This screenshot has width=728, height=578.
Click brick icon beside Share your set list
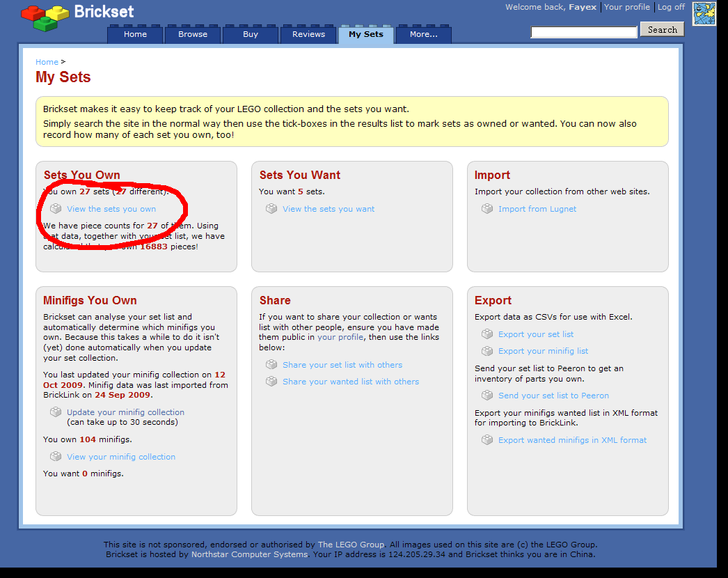click(x=271, y=364)
